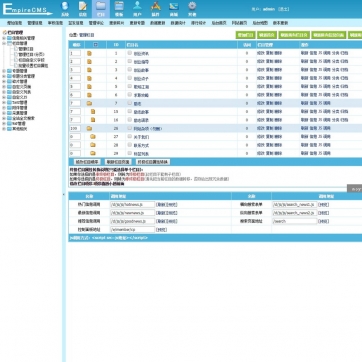This screenshot has width=362, height=362.
Task: Click the 退出 logout link beside admin
Action: [x=284, y=9]
